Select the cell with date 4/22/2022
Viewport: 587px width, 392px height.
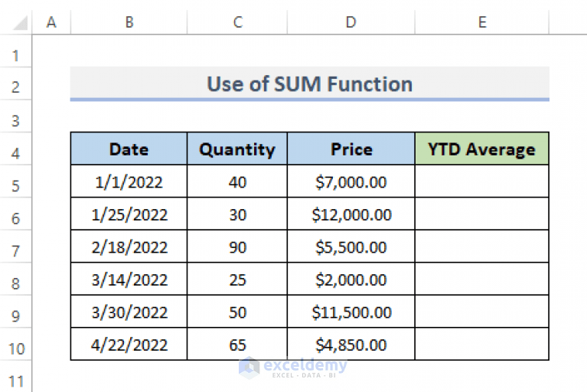pyautogui.click(x=129, y=344)
